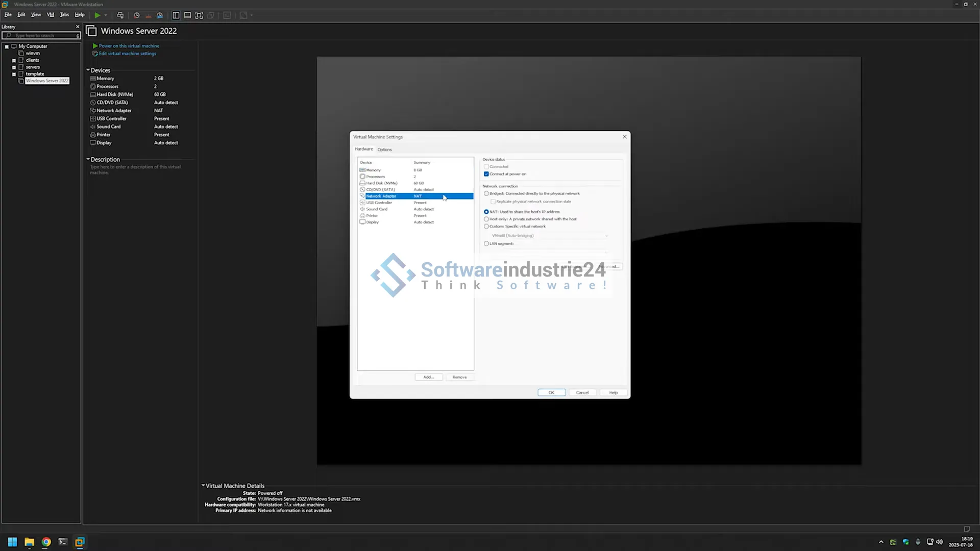Open Google Chrome from the taskbar

coord(46,542)
